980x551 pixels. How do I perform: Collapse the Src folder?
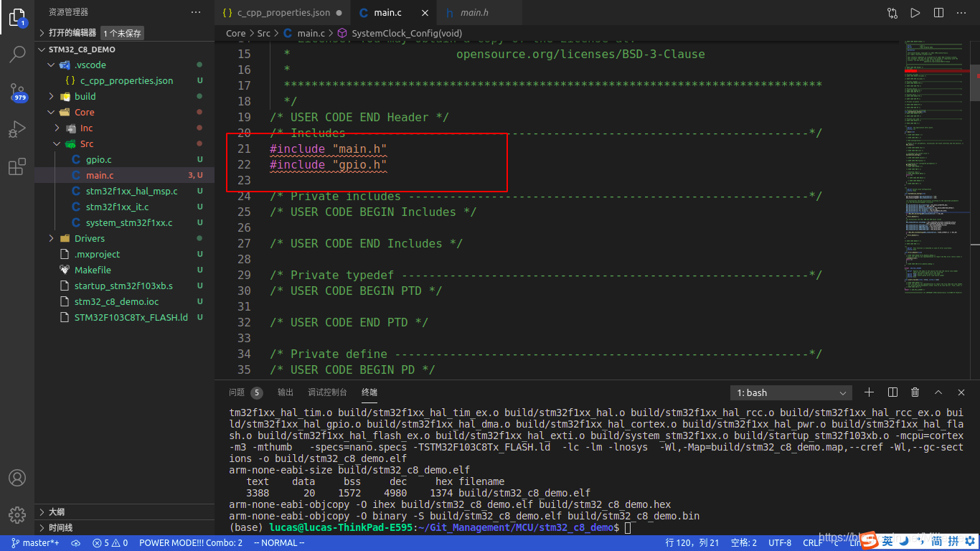tap(124, 143)
